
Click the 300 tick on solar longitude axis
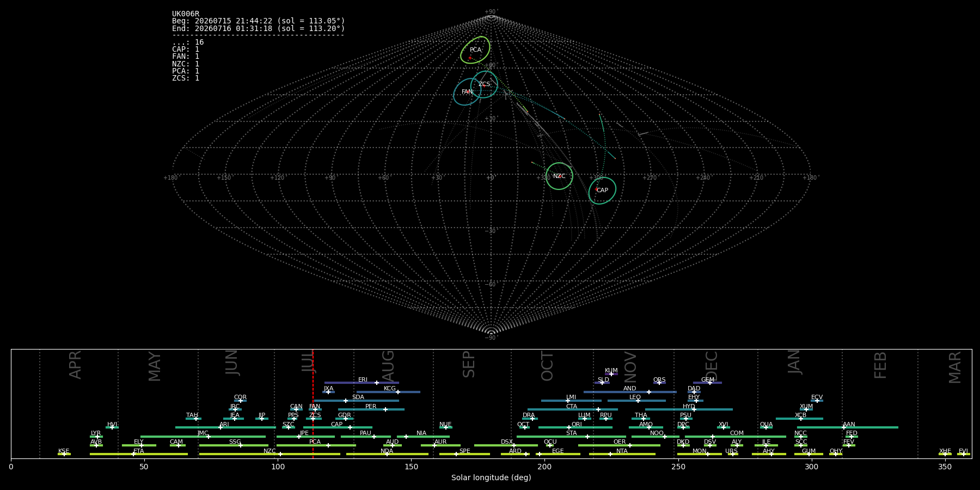pyautogui.click(x=811, y=467)
